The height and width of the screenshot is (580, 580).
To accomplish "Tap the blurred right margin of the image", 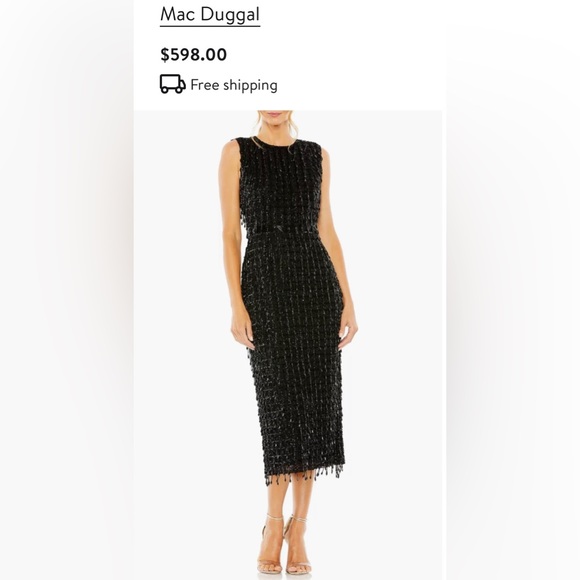I will [511, 290].
